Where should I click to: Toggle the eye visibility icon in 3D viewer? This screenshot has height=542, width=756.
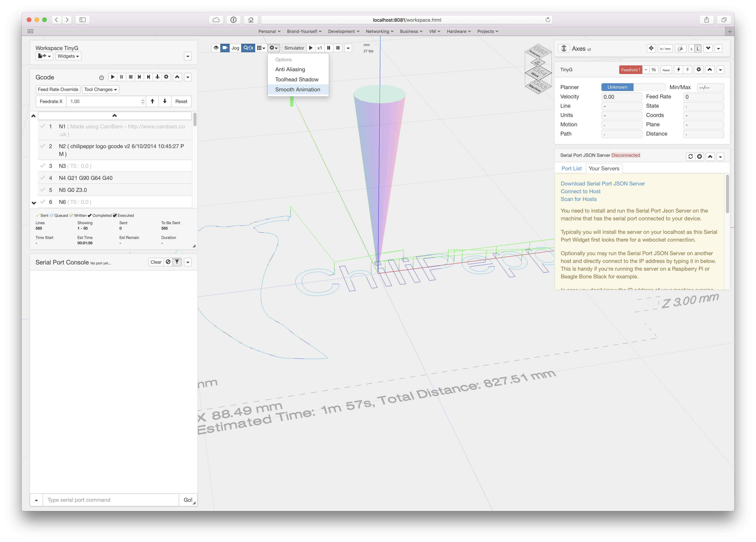point(216,48)
